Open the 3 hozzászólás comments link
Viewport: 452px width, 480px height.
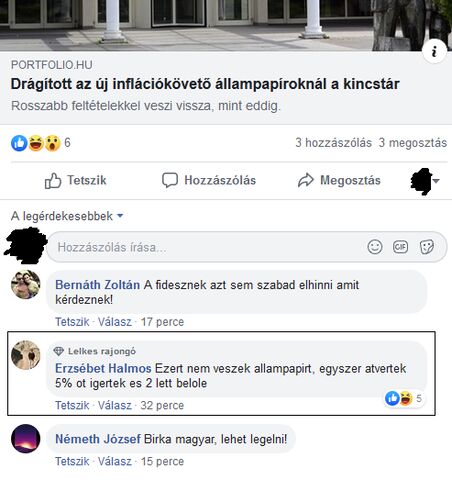pyautogui.click(x=333, y=143)
